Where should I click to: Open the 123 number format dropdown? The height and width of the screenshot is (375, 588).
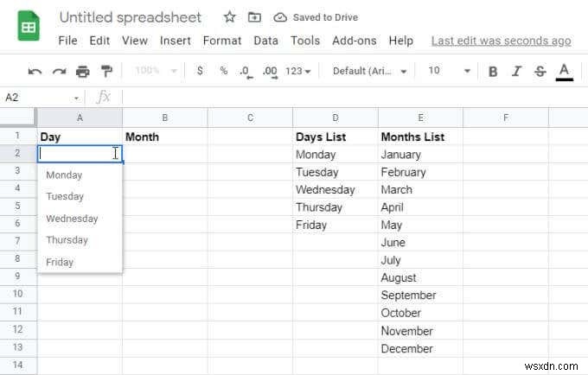[297, 72]
